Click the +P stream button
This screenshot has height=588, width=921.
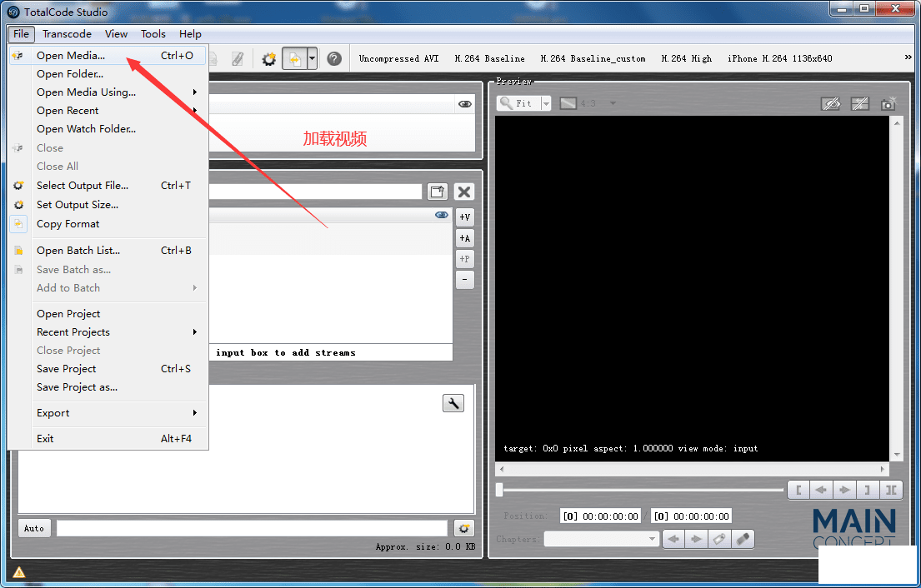point(464,259)
